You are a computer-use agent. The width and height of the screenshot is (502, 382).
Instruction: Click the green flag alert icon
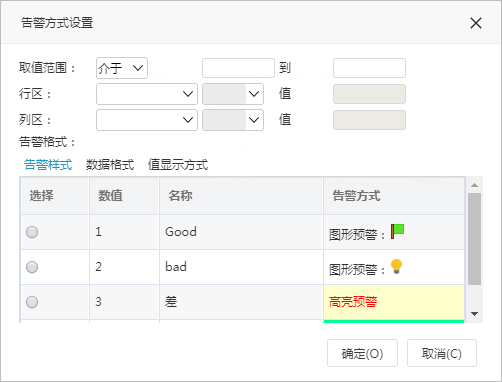tap(397, 231)
